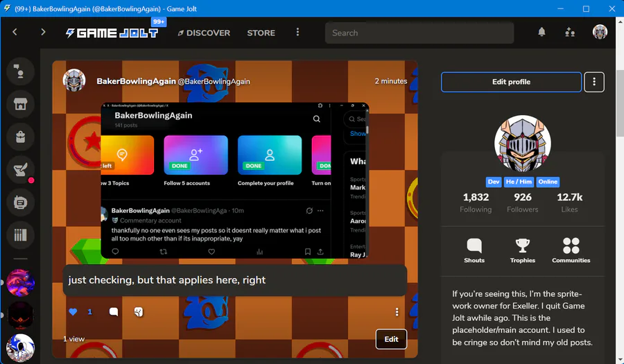Open profile more-options menu

[594, 82]
